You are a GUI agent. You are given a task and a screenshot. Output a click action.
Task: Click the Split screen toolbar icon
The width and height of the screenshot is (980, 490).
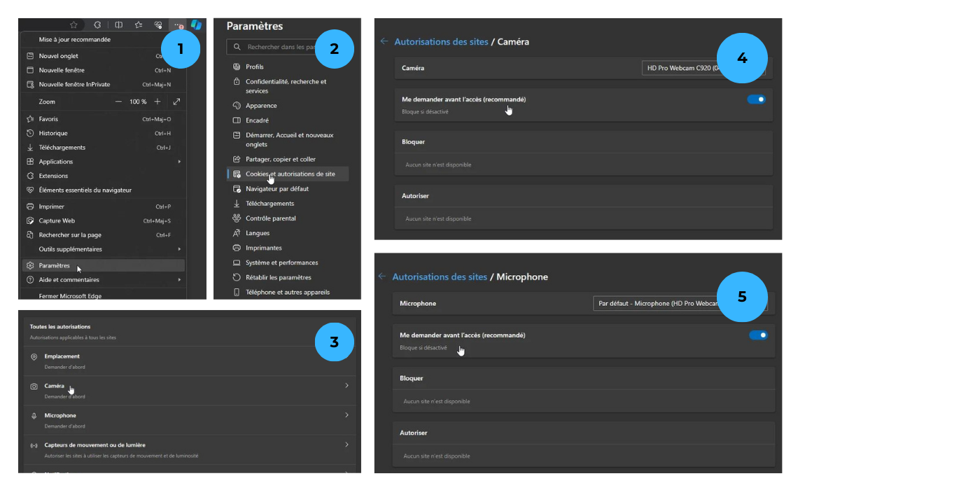[x=118, y=24]
